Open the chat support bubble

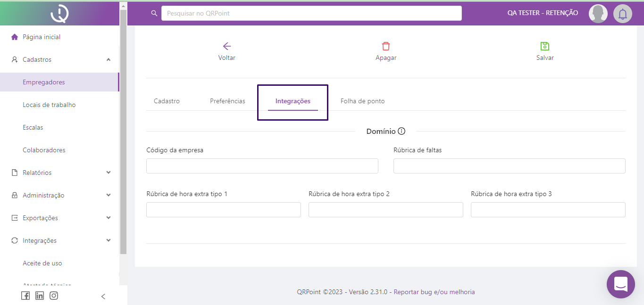click(620, 284)
